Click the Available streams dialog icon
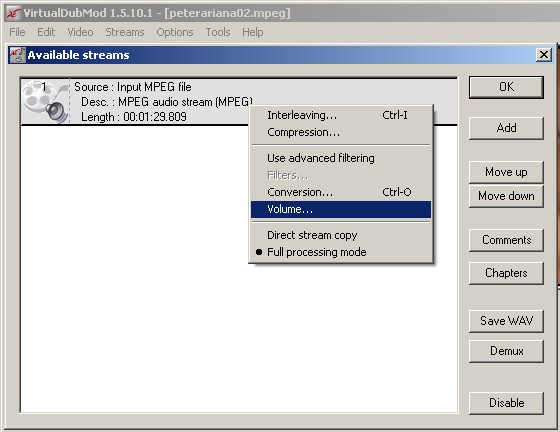The width and height of the screenshot is (560, 432). pyautogui.click(x=17, y=55)
